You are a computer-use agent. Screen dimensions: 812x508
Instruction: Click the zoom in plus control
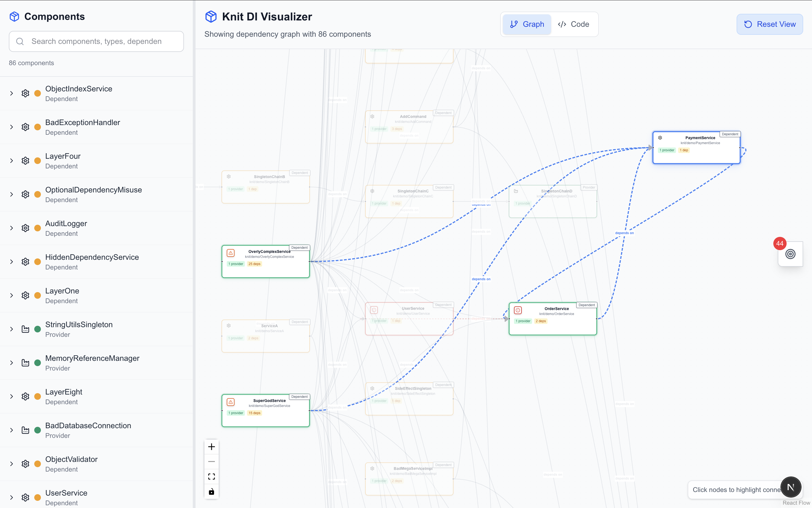(211, 447)
